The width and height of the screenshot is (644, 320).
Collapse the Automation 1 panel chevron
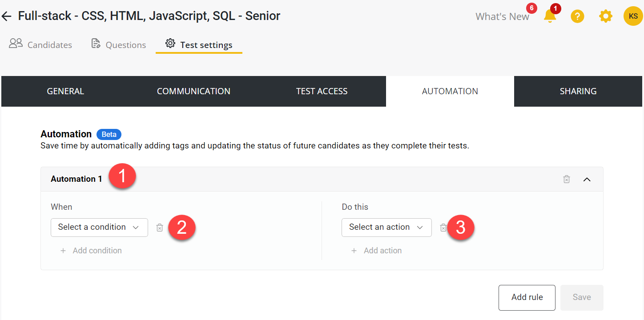[587, 179]
